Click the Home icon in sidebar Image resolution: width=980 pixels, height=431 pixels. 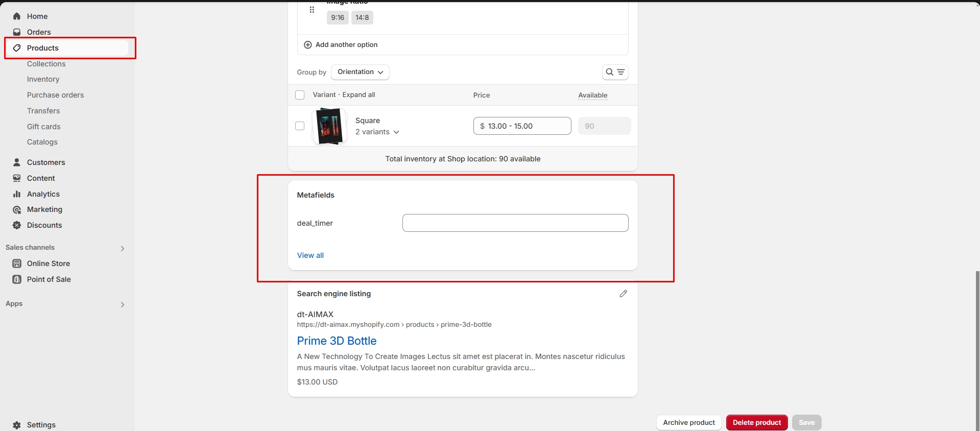pos(17,16)
